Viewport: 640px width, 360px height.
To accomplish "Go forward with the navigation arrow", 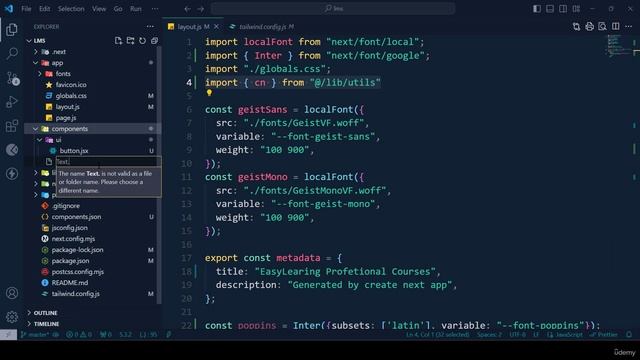I will pos(200,9).
